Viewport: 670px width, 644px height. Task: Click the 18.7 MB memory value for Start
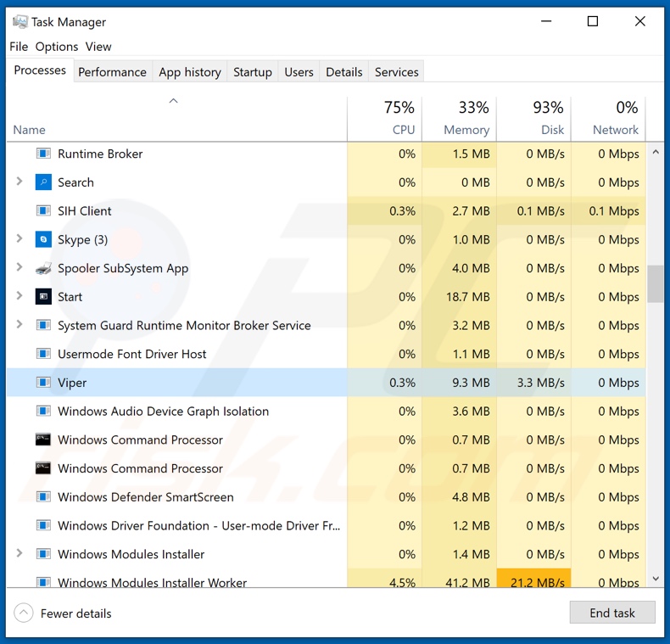coord(468,296)
